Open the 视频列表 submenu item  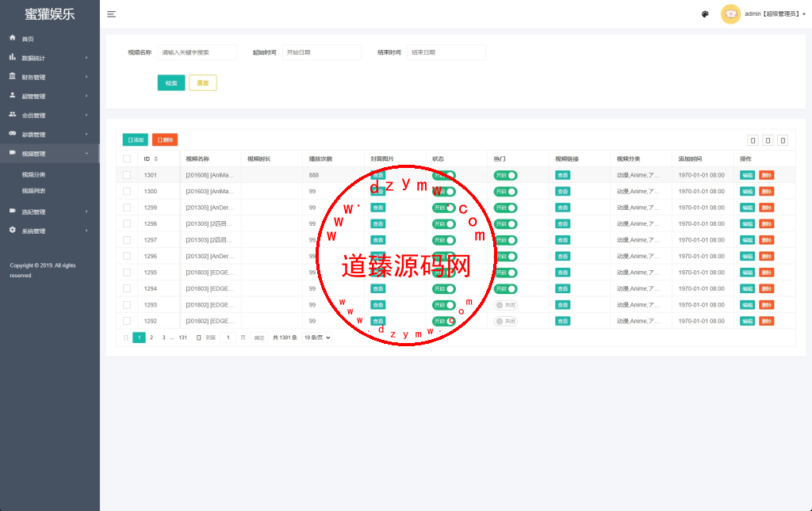33,191
